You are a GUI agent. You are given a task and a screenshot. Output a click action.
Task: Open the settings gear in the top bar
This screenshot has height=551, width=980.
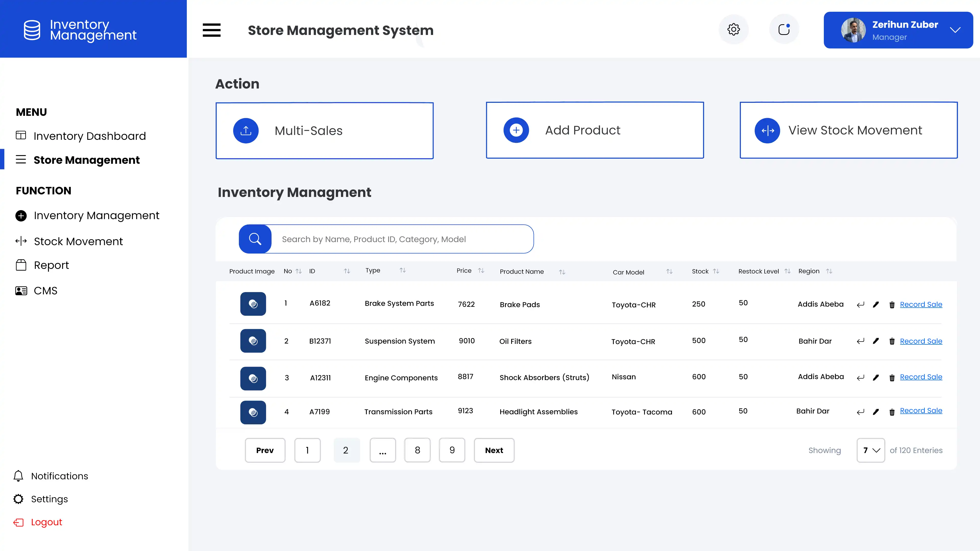click(x=733, y=29)
